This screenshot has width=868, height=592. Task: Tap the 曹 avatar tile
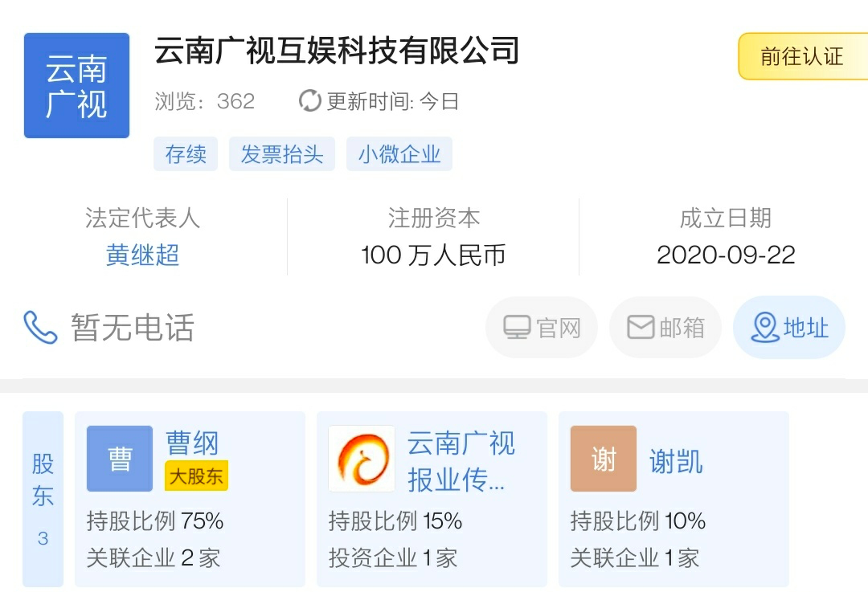pyautogui.click(x=120, y=459)
